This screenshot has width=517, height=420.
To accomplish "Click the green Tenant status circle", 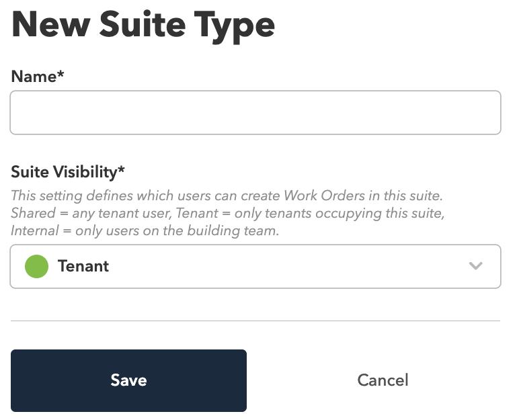I will pos(36,266).
